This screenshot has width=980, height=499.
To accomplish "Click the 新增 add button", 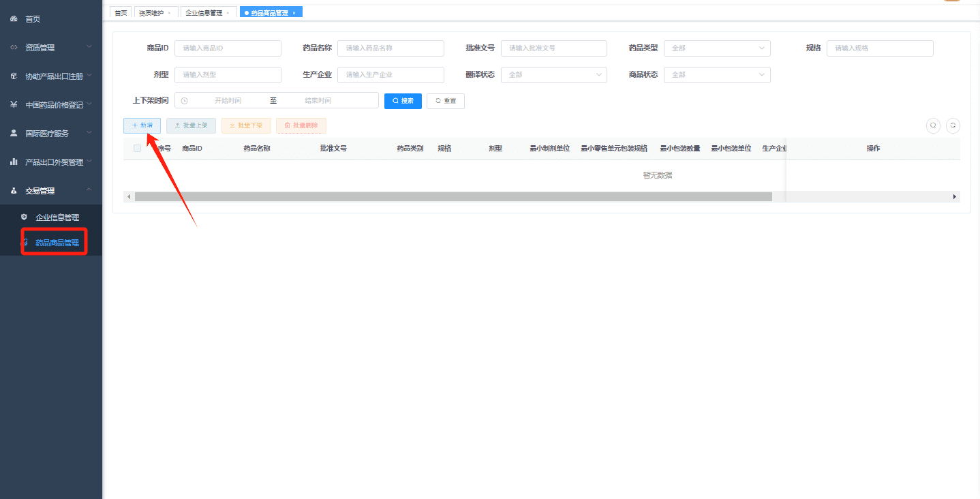I will point(142,125).
